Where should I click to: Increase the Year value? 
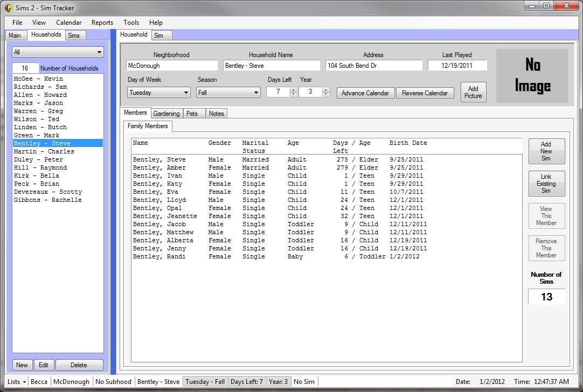tap(325, 89)
